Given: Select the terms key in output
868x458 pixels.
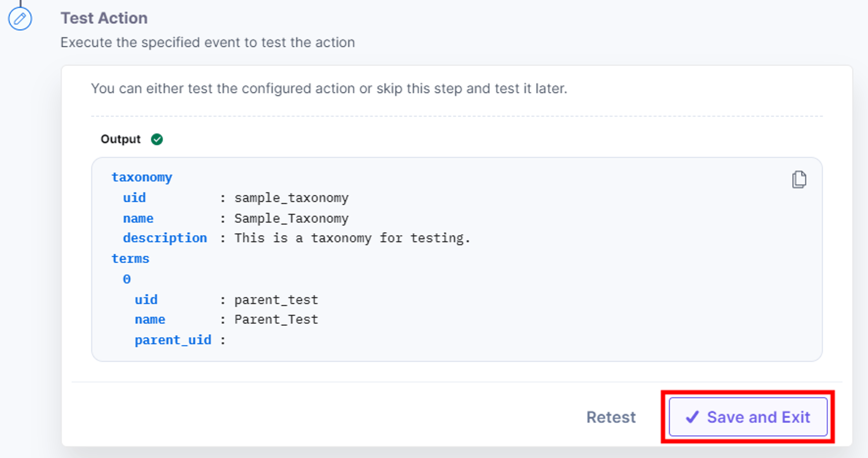Looking at the screenshot, I should point(130,258).
